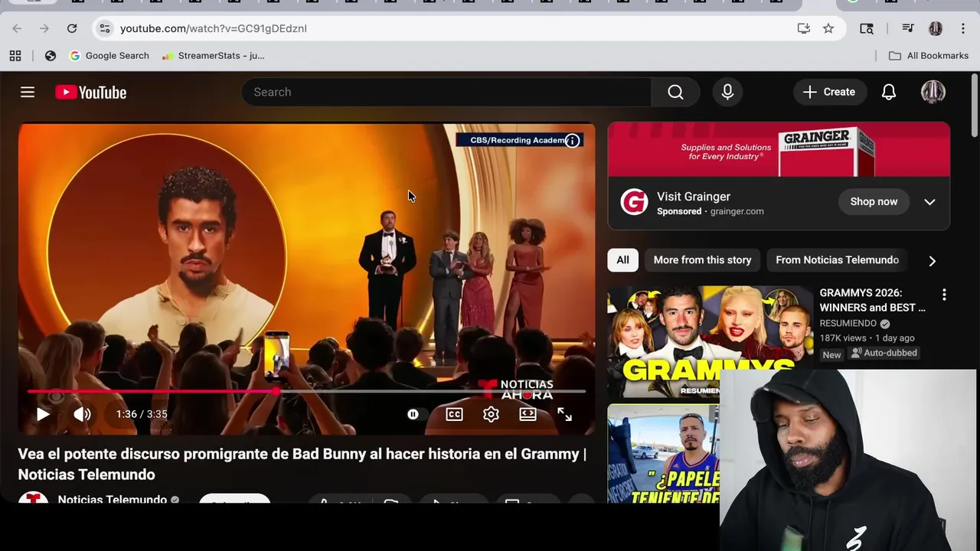Open the Grainger ad banner image
This screenshot has height=551, width=980.
click(x=779, y=149)
